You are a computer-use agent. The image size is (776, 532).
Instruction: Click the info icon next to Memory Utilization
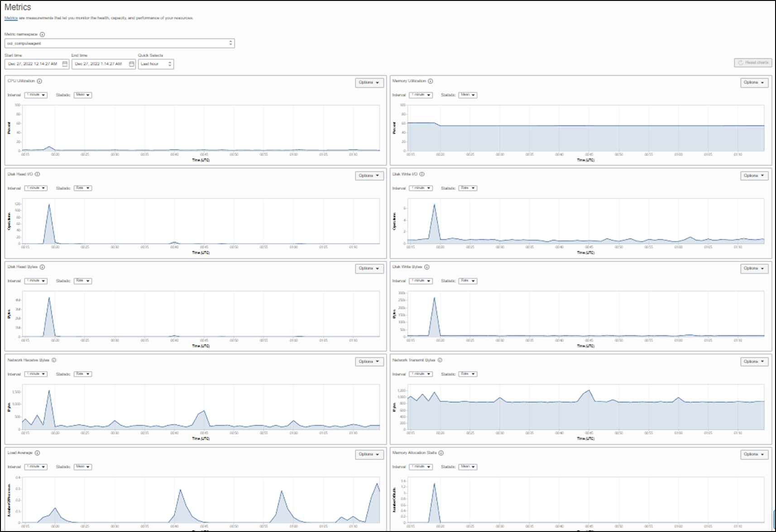click(x=430, y=81)
